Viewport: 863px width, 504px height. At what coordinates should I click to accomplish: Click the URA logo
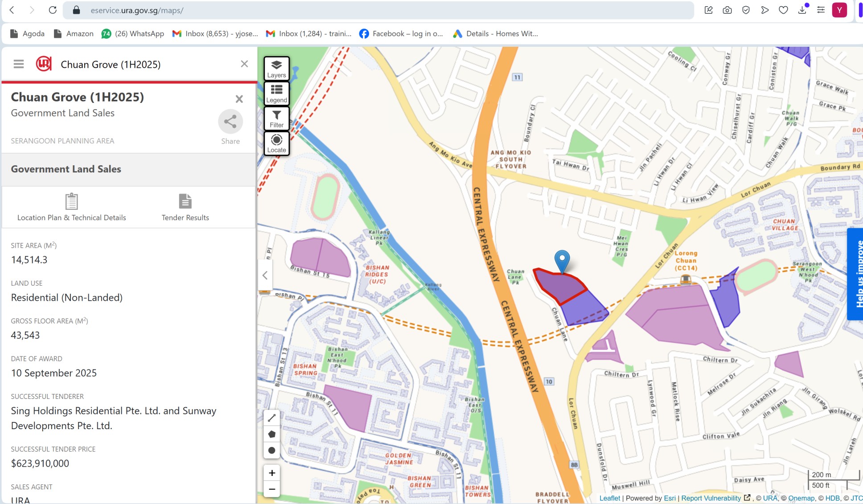pyautogui.click(x=44, y=64)
